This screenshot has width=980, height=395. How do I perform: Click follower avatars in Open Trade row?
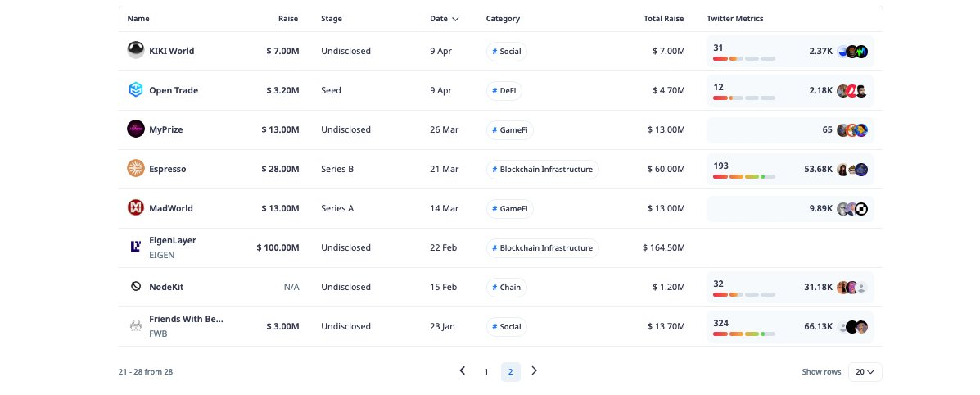pos(852,91)
